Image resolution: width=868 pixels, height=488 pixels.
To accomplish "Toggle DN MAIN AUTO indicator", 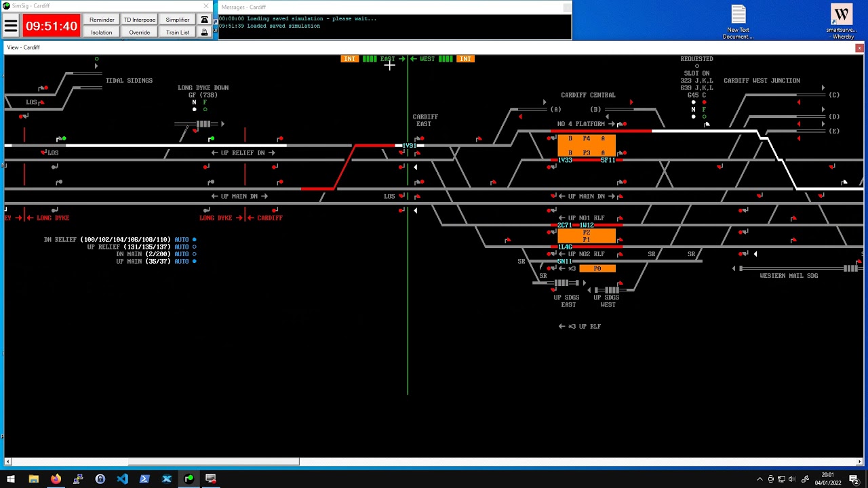I will [194, 254].
